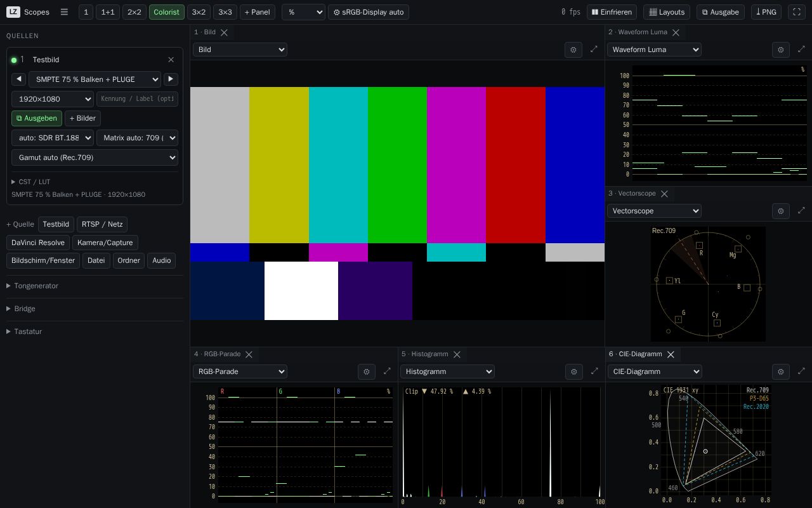The image size is (812, 508).
Task: Close the Bild panel tab
Action: (x=224, y=32)
